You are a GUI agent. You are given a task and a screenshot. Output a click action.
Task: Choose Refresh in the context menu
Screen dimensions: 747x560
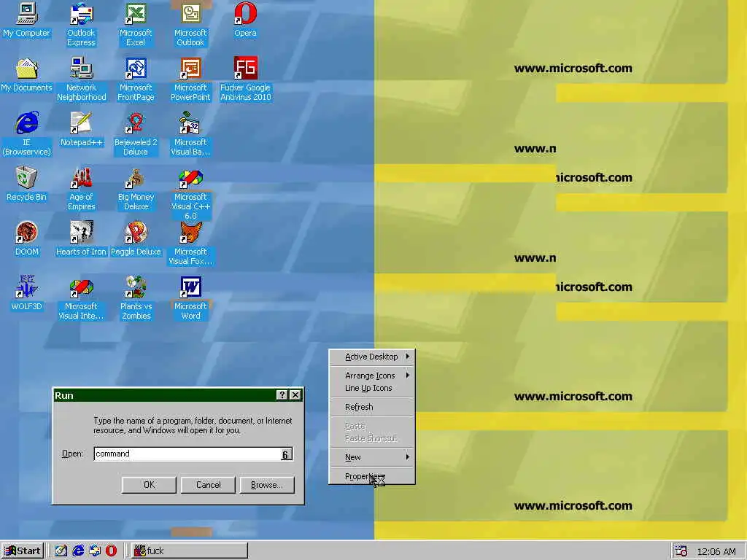[371, 407]
